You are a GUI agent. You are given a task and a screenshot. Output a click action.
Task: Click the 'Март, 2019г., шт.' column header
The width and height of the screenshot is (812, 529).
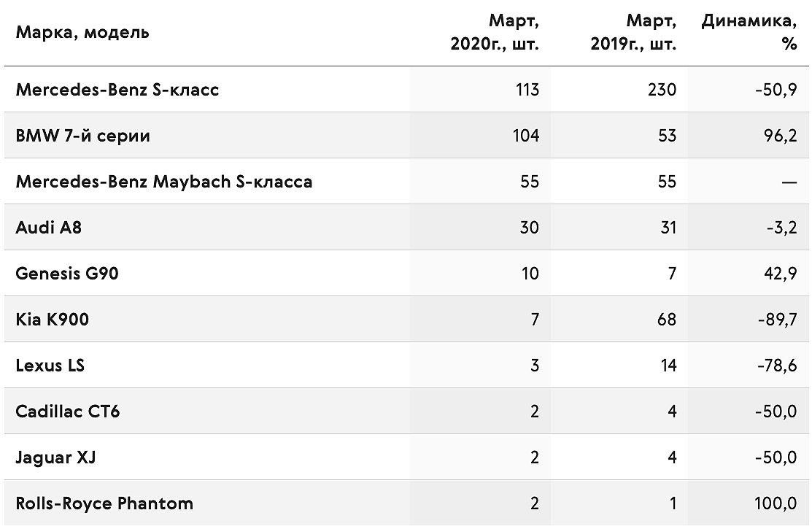point(633,33)
